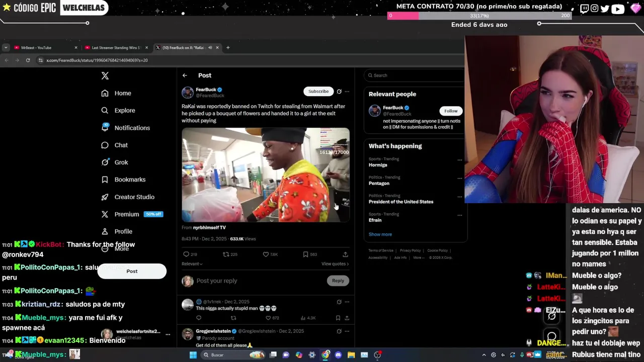Click the taskbar Buscar search box

(x=233, y=355)
